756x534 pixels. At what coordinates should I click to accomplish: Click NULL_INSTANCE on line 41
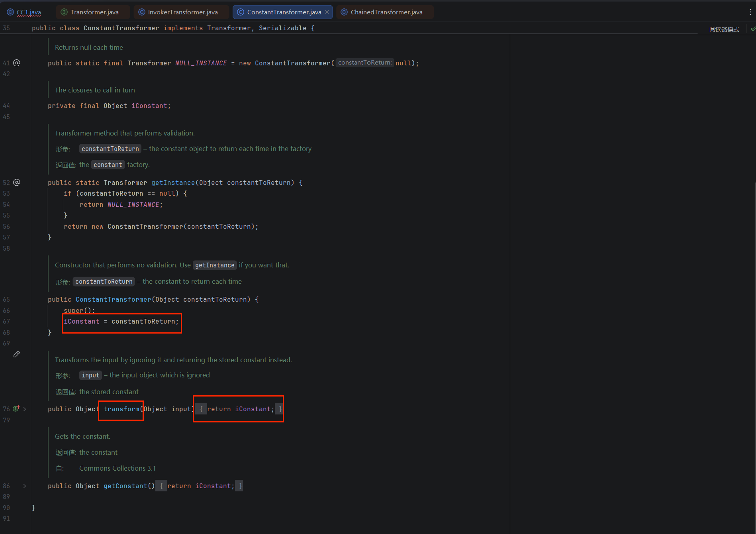[201, 63]
